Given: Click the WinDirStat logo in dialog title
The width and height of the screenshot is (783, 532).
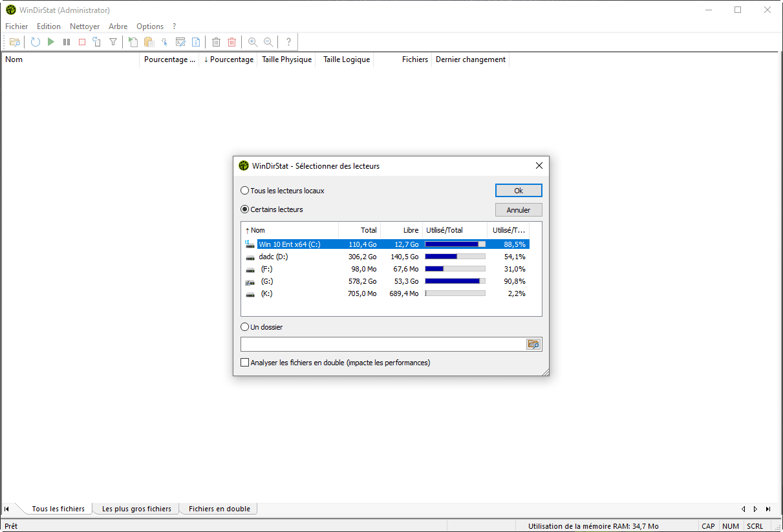Looking at the screenshot, I should [x=244, y=165].
